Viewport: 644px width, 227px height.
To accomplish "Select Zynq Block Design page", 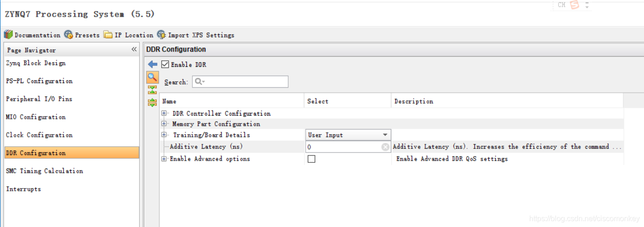I will pos(36,63).
